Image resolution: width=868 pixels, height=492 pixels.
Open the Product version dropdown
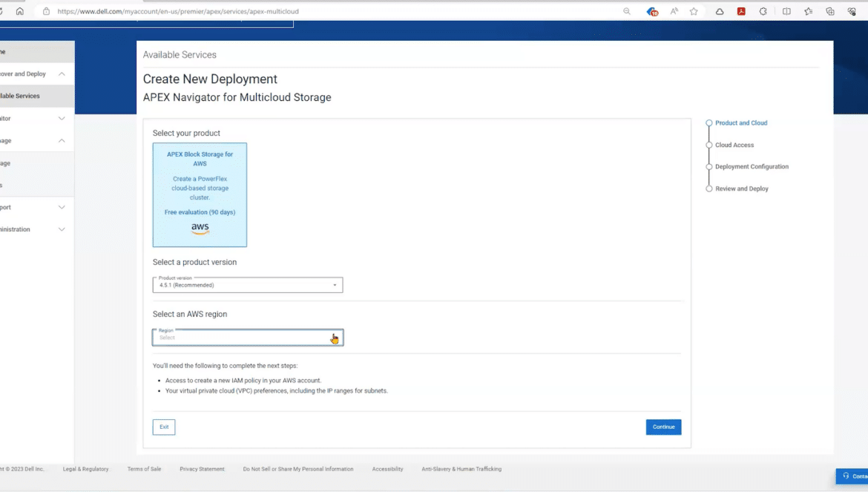tap(248, 284)
